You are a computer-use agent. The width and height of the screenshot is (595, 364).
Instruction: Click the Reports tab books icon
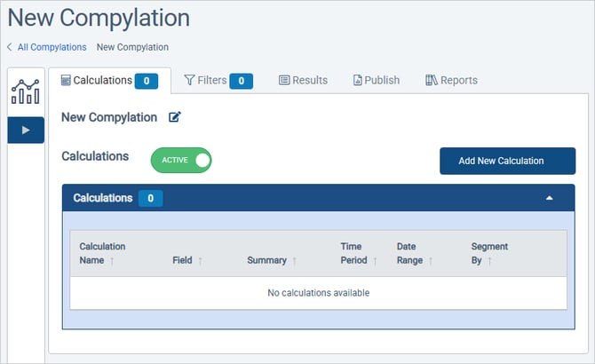point(432,80)
